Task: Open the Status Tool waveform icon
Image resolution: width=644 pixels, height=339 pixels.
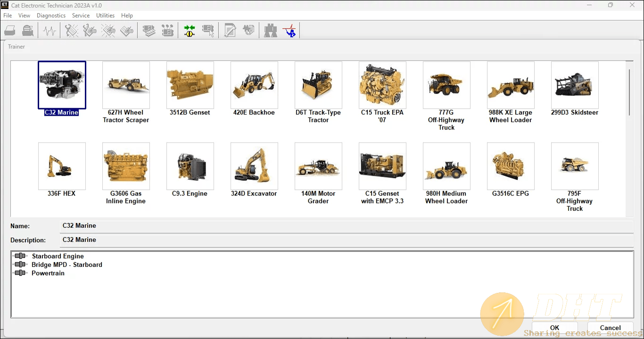Action: (x=49, y=30)
